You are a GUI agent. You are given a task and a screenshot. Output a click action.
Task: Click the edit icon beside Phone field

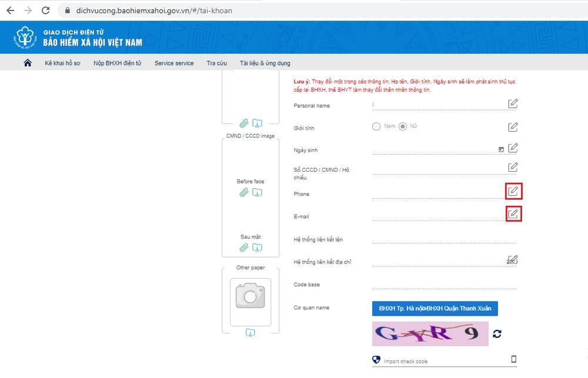pos(513,191)
